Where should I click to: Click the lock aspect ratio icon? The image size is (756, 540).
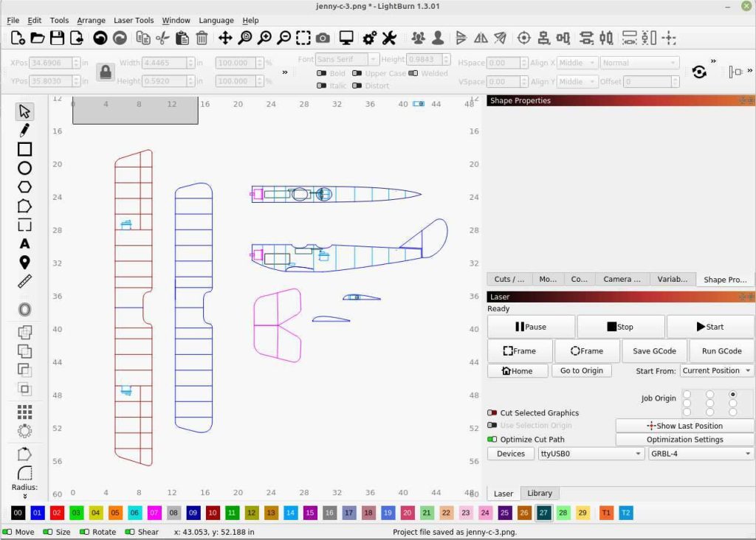[x=105, y=72]
